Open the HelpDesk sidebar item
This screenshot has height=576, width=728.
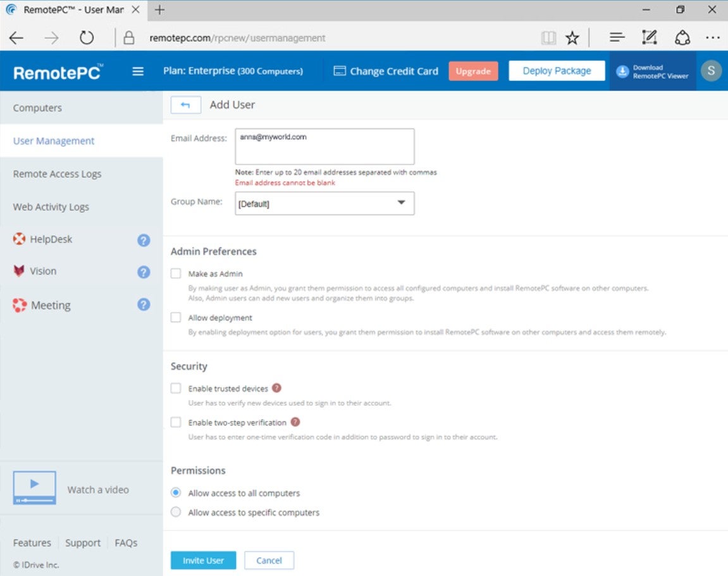[51, 239]
